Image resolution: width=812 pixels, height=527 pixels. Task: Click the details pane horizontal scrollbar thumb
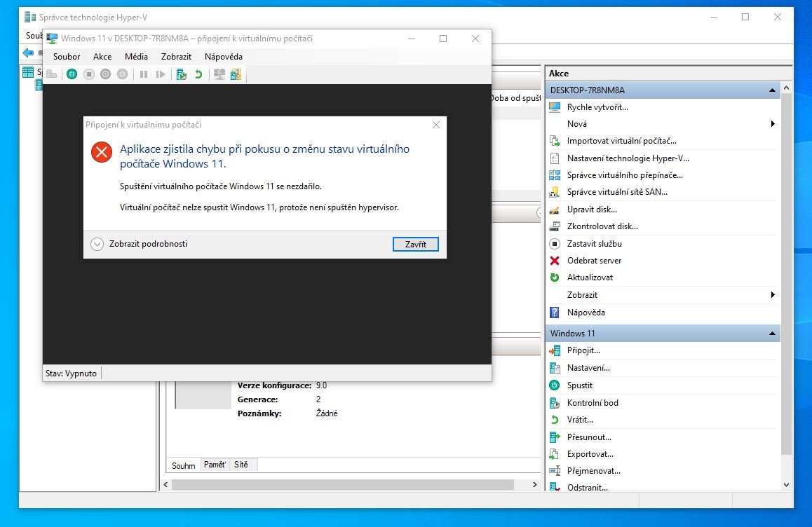(x=343, y=484)
